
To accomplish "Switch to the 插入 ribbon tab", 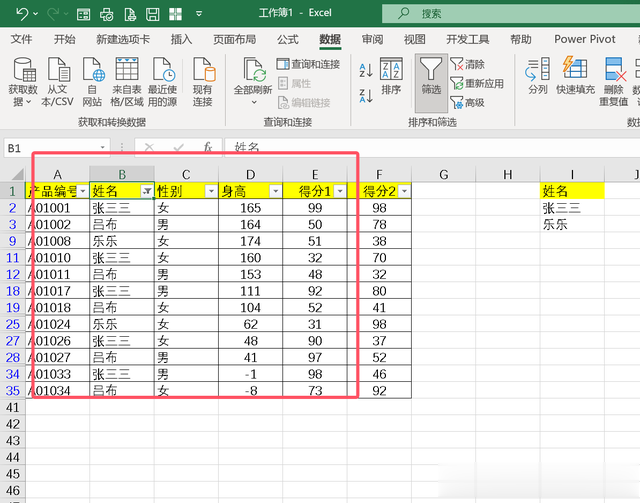I will pyautogui.click(x=181, y=39).
